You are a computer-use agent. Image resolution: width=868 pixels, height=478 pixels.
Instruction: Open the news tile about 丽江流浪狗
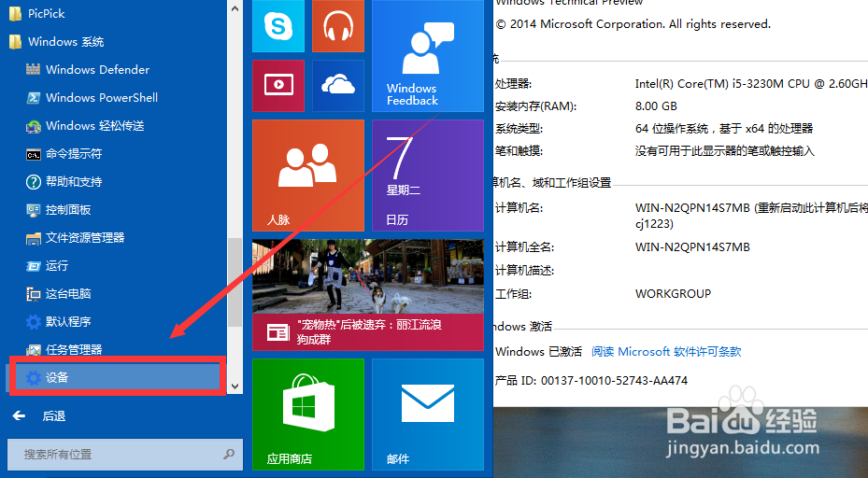pyautogui.click(x=367, y=295)
